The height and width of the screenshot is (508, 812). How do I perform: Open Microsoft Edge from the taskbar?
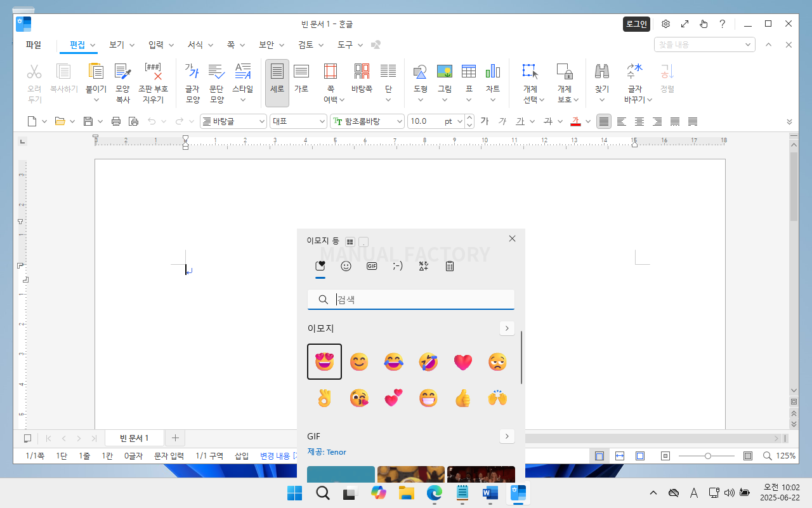[434, 493]
